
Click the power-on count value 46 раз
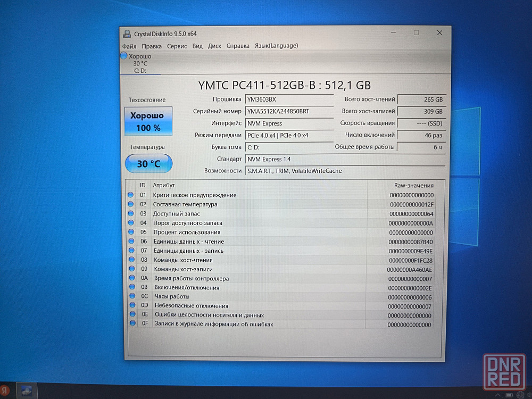point(421,135)
